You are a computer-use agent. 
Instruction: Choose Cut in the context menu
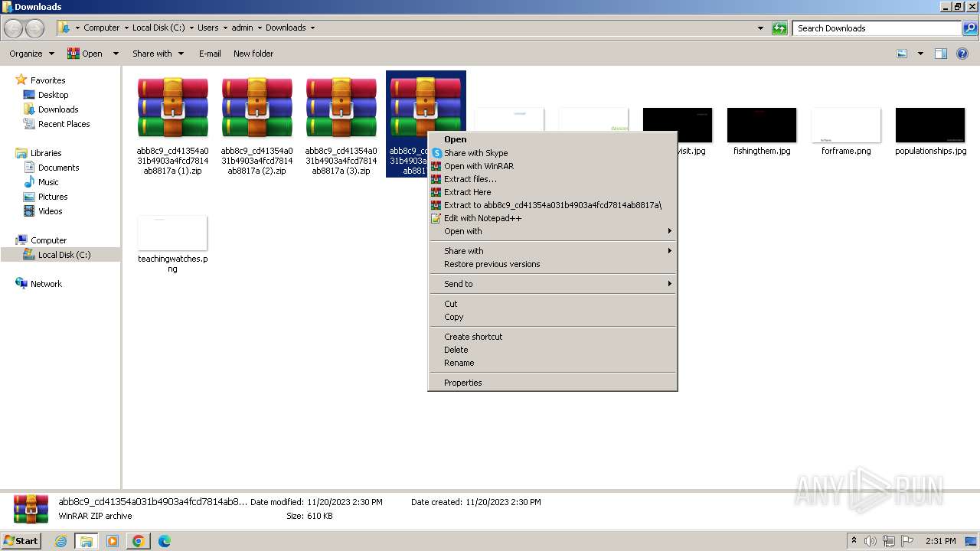553,304
